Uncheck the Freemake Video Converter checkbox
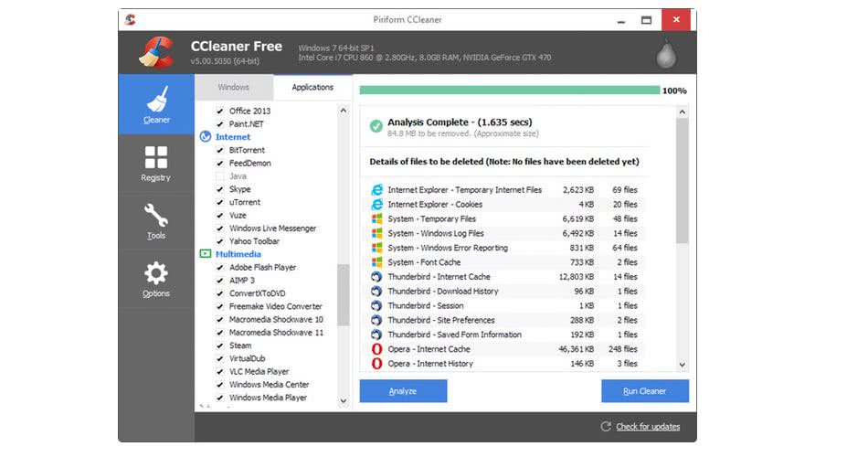Screen dimensions: 868x457 (220, 306)
